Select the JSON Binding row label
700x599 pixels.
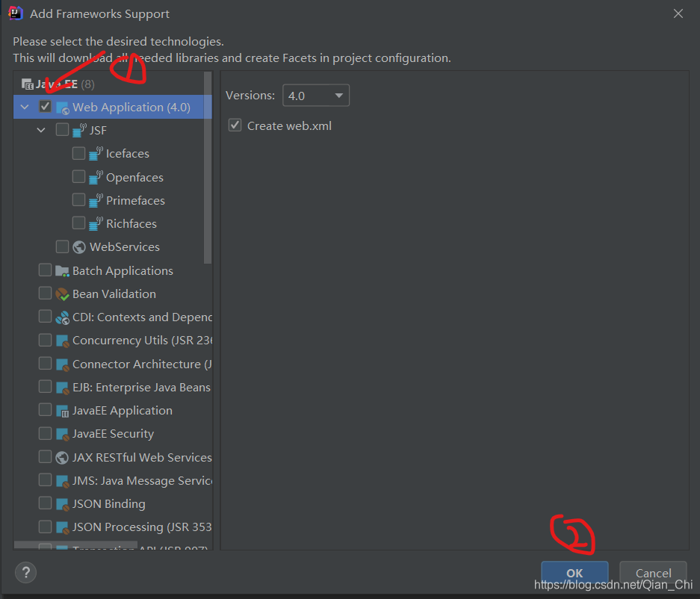pos(109,504)
